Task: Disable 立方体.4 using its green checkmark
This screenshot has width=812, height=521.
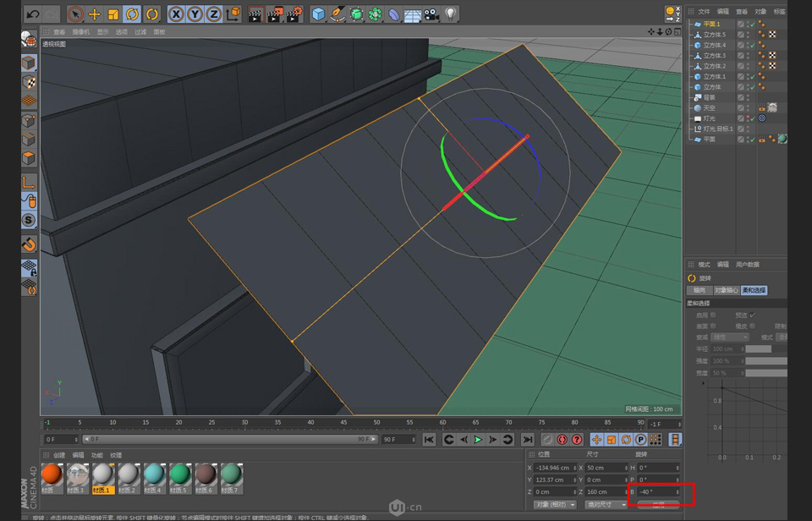Action: pyautogui.click(x=754, y=44)
